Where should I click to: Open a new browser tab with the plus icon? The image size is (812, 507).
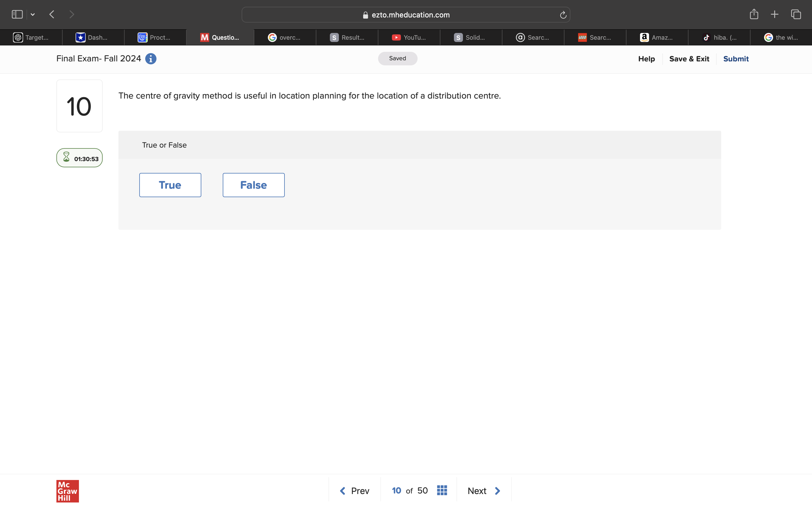pyautogui.click(x=775, y=14)
